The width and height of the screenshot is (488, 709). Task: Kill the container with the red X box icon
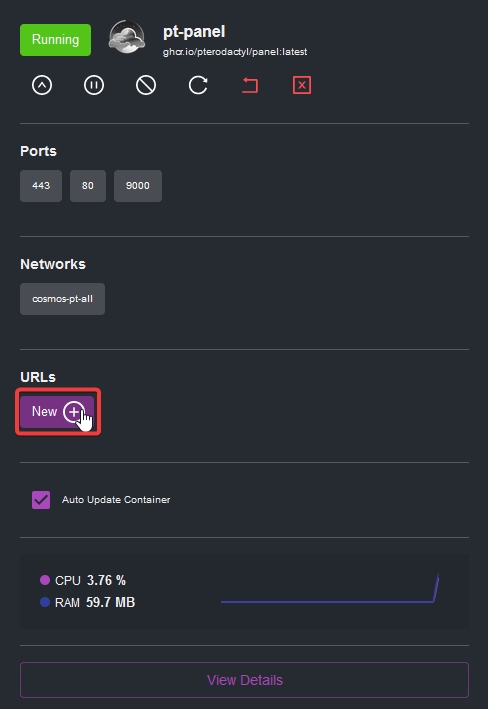302,85
